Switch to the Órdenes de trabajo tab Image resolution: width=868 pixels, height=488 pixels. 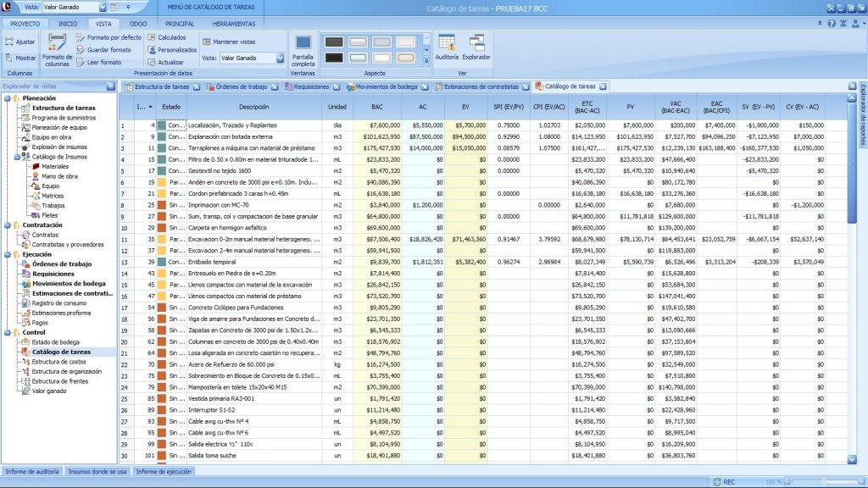point(240,86)
